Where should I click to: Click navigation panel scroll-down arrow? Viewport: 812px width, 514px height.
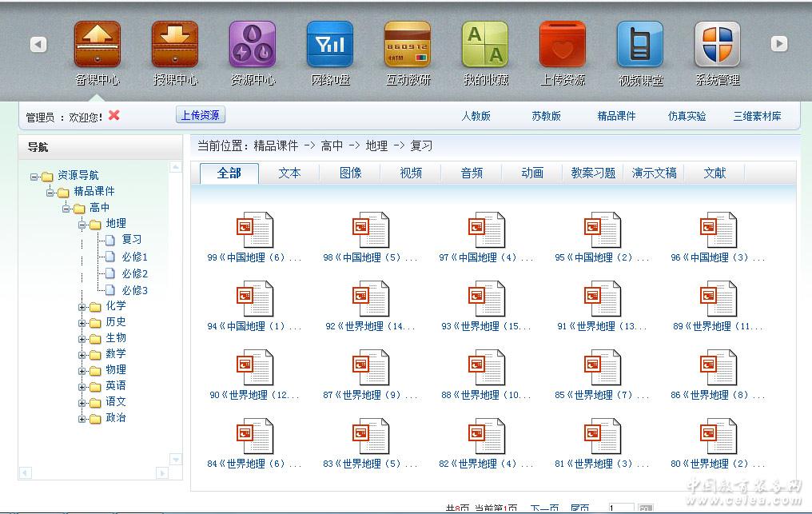click(x=176, y=459)
